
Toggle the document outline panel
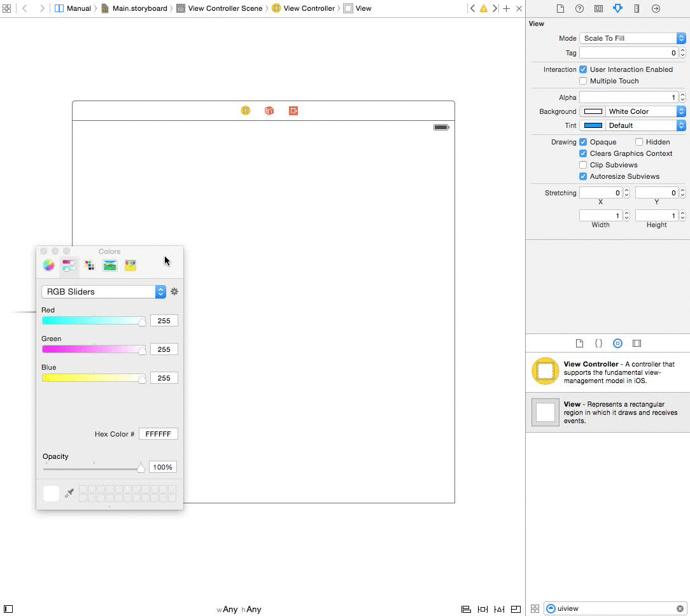click(8, 609)
